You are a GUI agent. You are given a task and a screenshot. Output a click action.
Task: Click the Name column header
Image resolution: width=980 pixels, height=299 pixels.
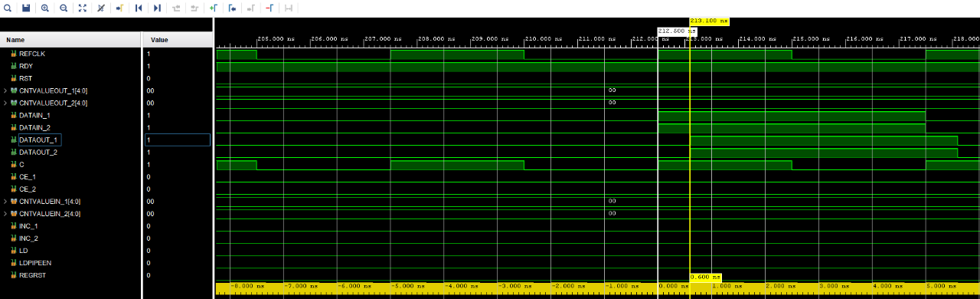point(70,39)
